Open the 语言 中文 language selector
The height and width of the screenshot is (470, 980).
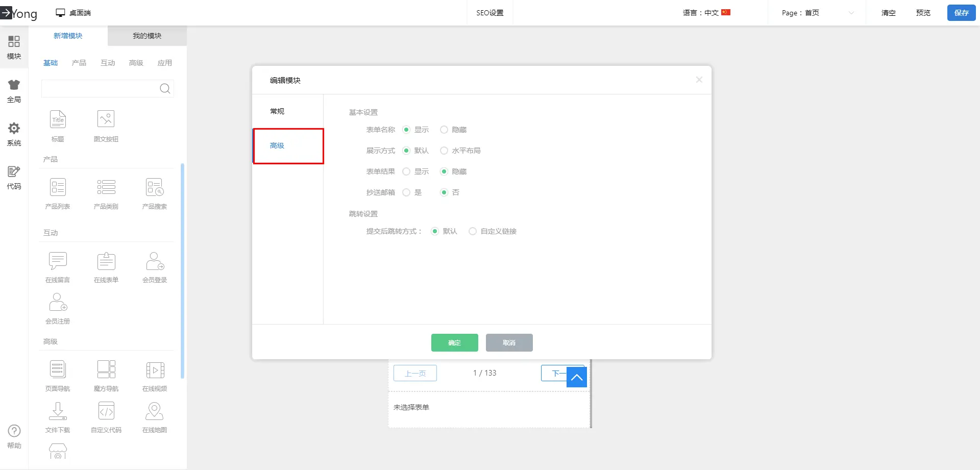pyautogui.click(x=706, y=13)
